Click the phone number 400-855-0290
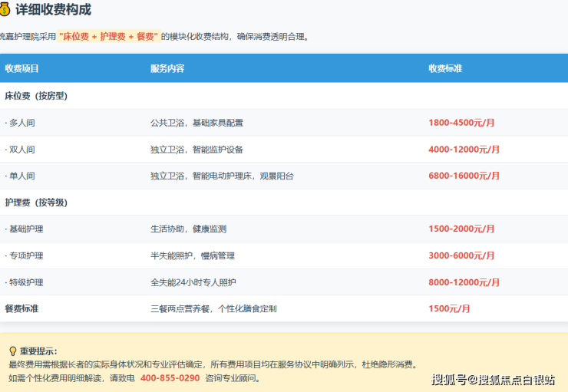This screenshot has width=568, height=392. tap(170, 378)
